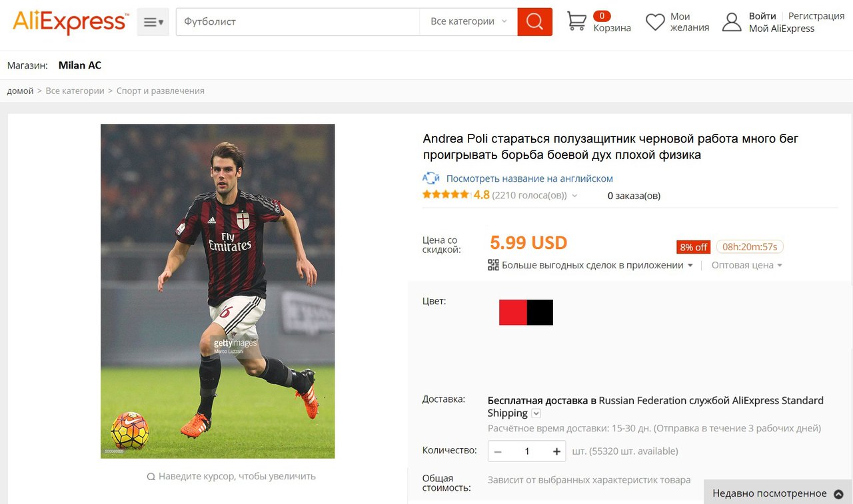The width and height of the screenshot is (853, 504).
Task: Click the orange search magnifier button
Action: (x=534, y=22)
